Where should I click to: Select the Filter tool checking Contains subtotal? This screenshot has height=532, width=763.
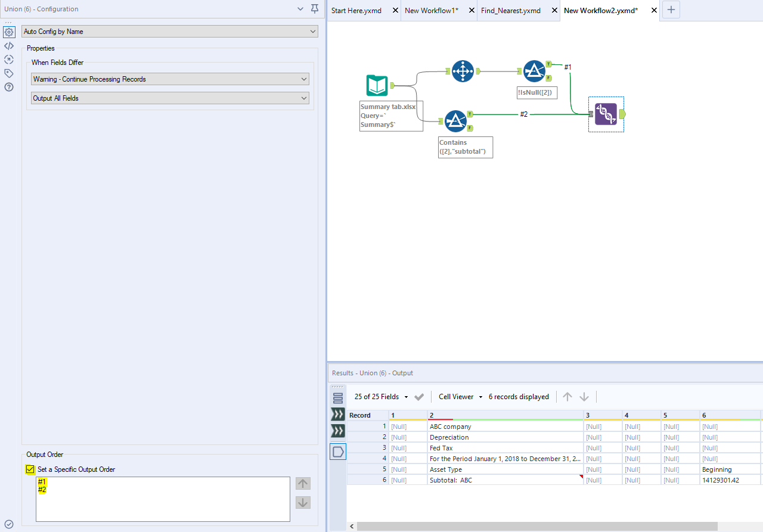tap(456, 120)
